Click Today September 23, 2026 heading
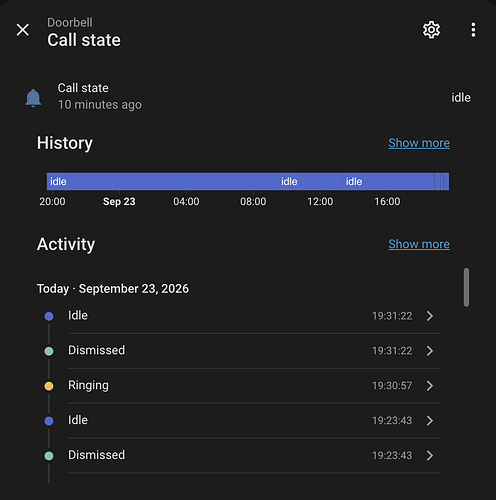The width and height of the screenshot is (496, 500). tap(113, 289)
